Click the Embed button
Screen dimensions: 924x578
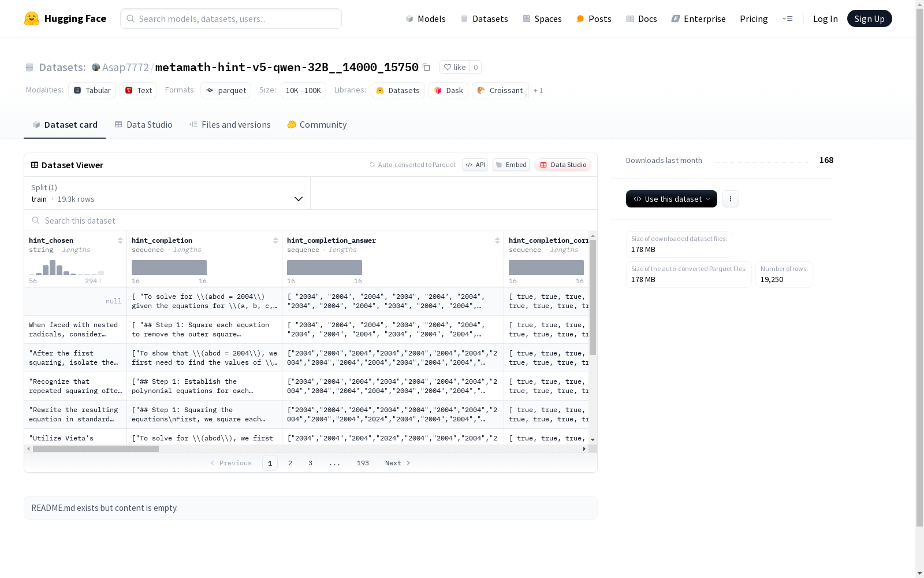(x=511, y=165)
